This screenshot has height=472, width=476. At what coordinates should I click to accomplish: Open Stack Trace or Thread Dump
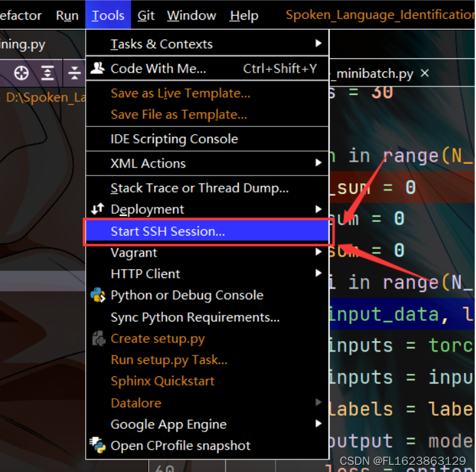(x=208, y=188)
